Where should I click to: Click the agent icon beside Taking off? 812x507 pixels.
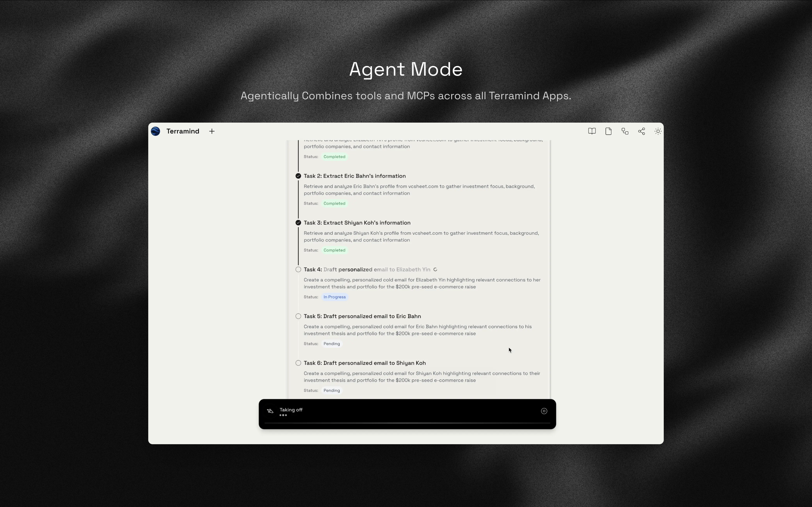tap(270, 411)
